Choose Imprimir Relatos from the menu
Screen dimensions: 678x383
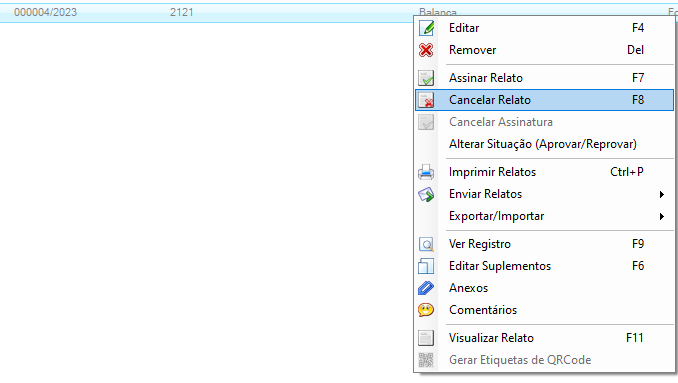(x=544, y=172)
